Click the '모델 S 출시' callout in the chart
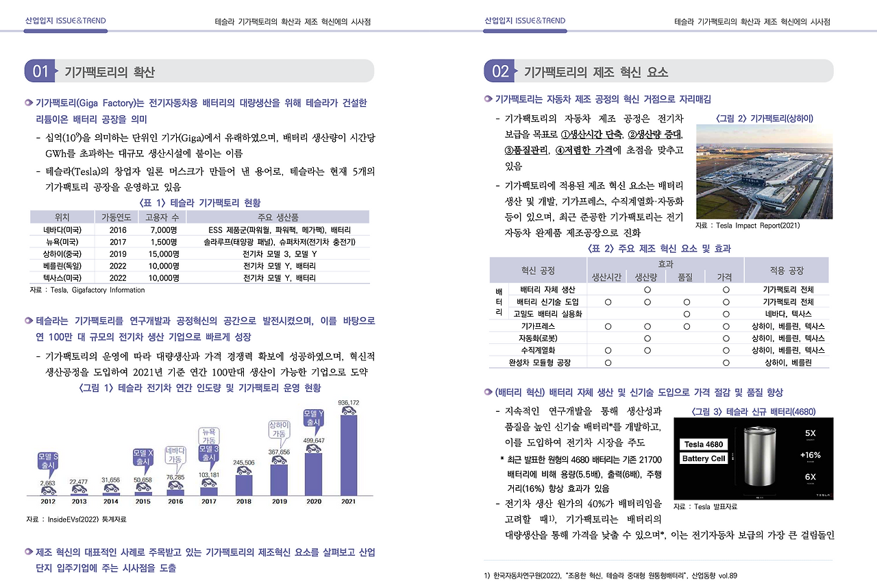877x588 pixels. tap(48, 461)
